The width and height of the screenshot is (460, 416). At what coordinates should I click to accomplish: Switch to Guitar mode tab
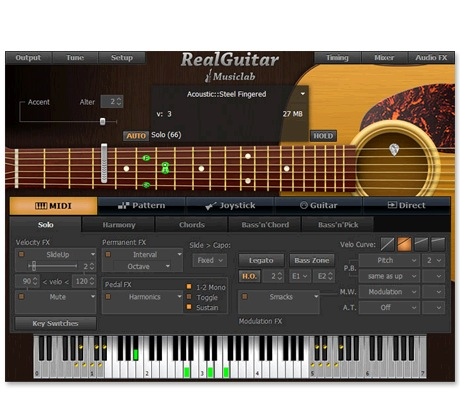tap(318, 205)
